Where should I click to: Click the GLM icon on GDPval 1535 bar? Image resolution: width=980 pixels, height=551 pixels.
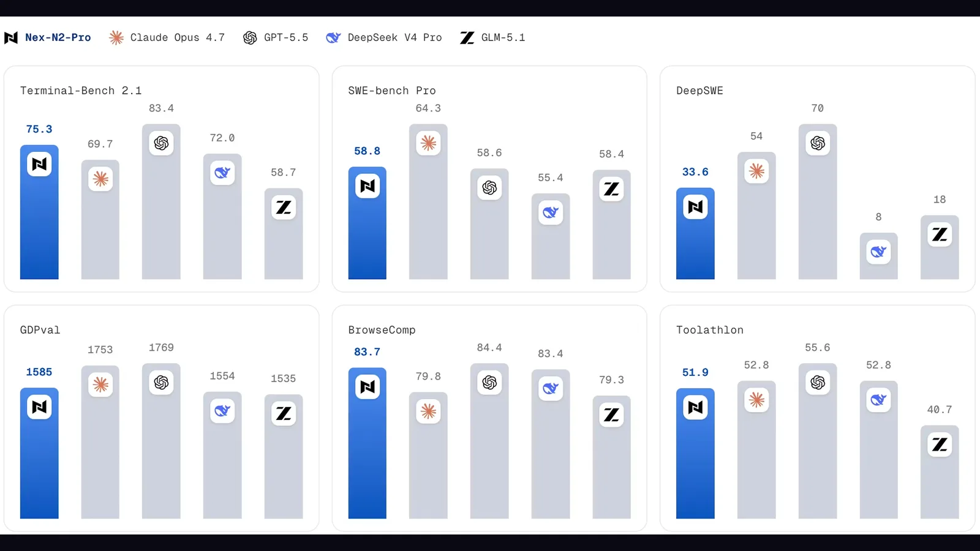click(x=284, y=413)
